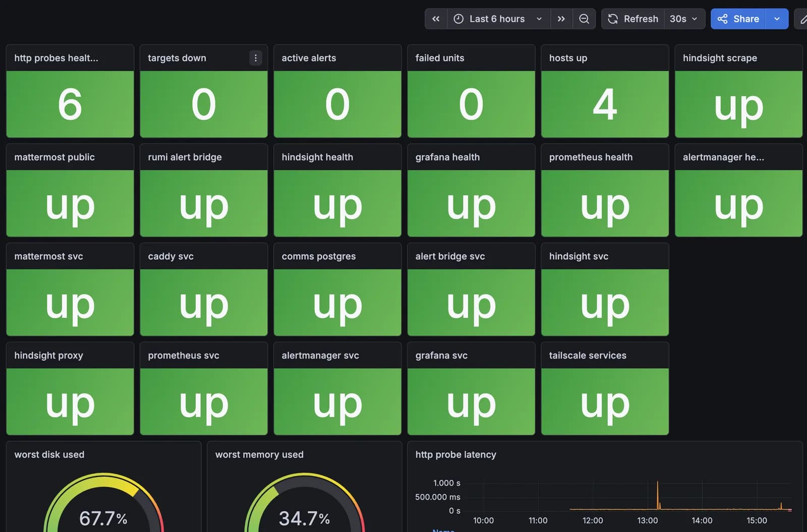The height and width of the screenshot is (532, 807).
Task: Click the active alerts value 0
Action: click(337, 104)
